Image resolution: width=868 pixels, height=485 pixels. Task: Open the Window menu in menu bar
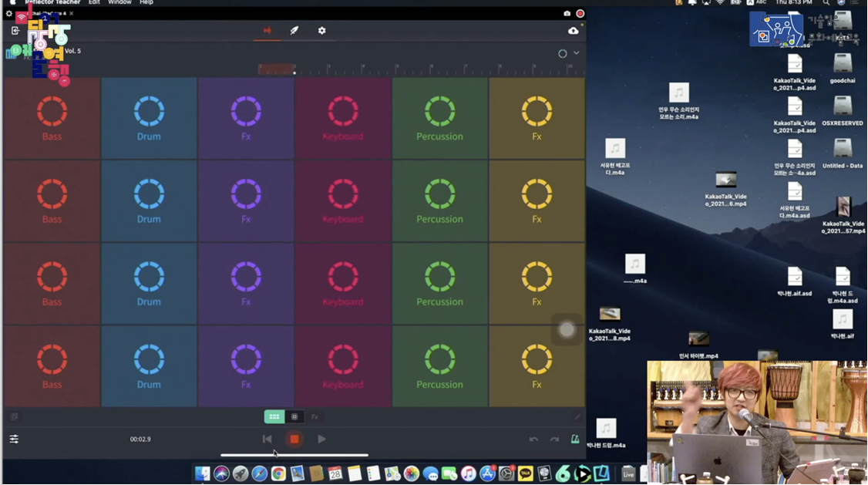(119, 3)
